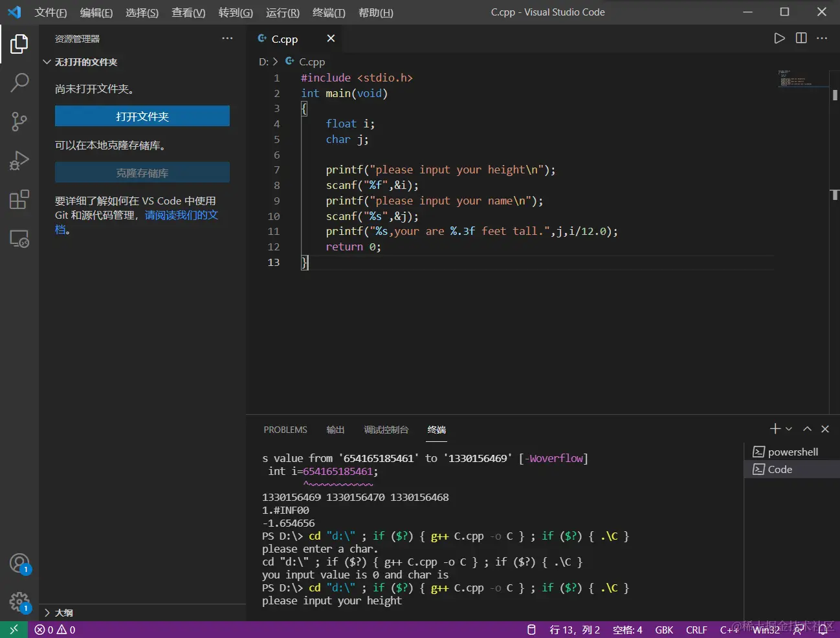Switch to the PROBLEMS panel tab
The image size is (840, 638).
click(285, 430)
